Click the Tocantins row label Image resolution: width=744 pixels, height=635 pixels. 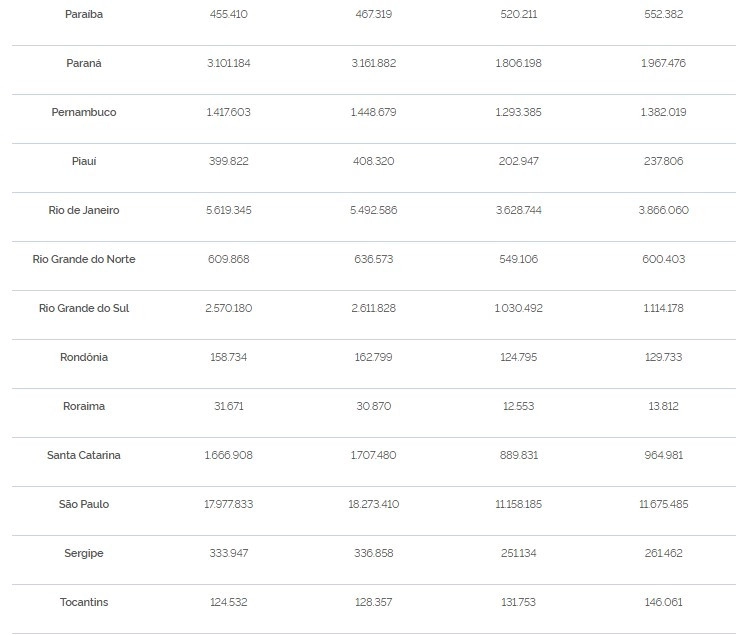[84, 602]
